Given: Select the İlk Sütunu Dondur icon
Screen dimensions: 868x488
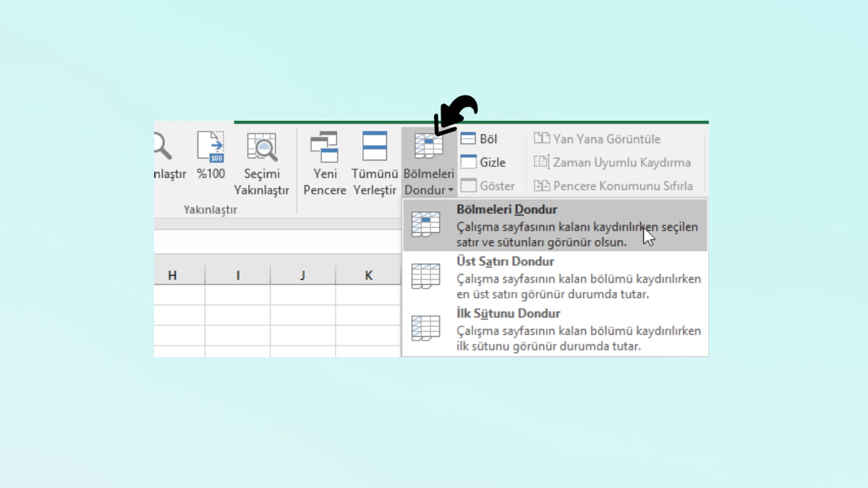Looking at the screenshot, I should tap(426, 328).
